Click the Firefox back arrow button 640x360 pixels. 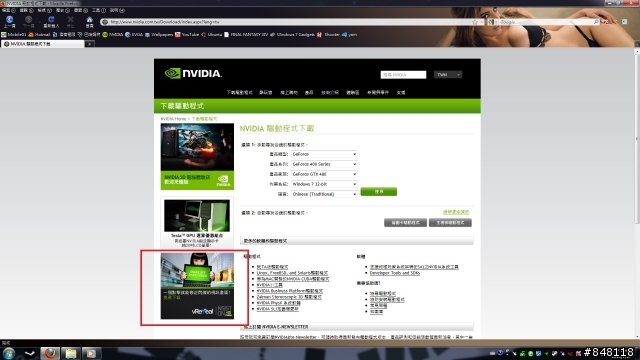[9, 20]
